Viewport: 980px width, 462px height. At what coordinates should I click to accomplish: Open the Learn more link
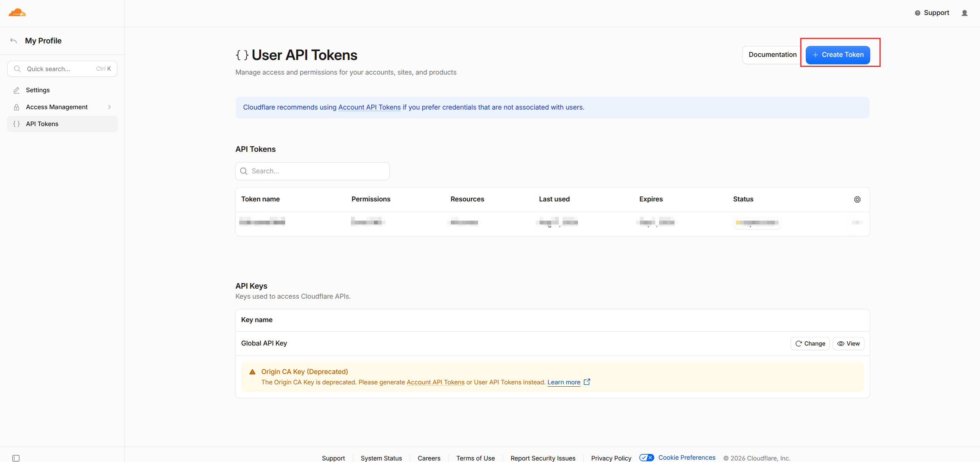tap(564, 382)
